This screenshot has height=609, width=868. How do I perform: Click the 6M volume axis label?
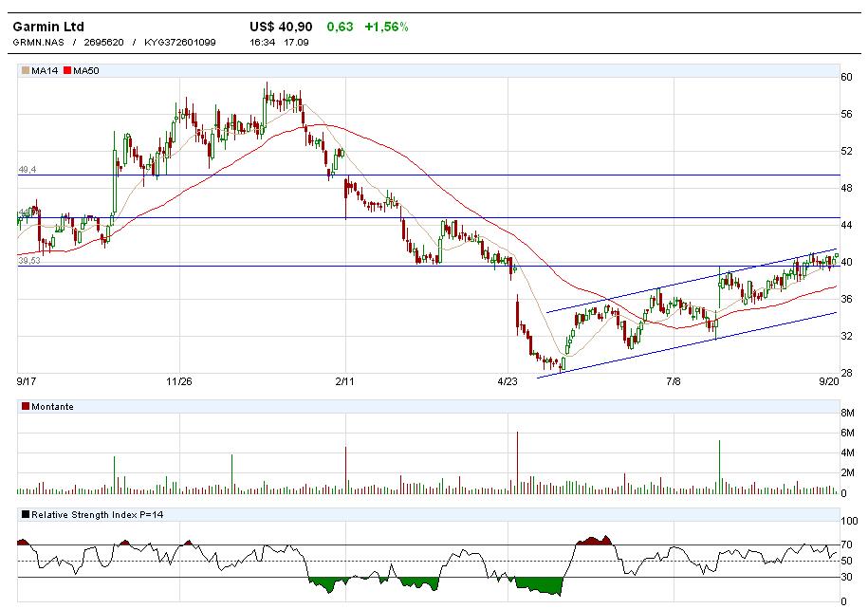point(847,433)
